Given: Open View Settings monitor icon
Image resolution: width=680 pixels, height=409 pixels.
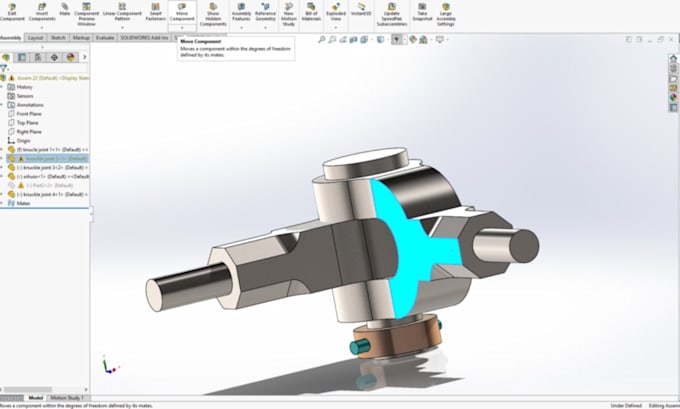Looking at the screenshot, I should pos(439,39).
